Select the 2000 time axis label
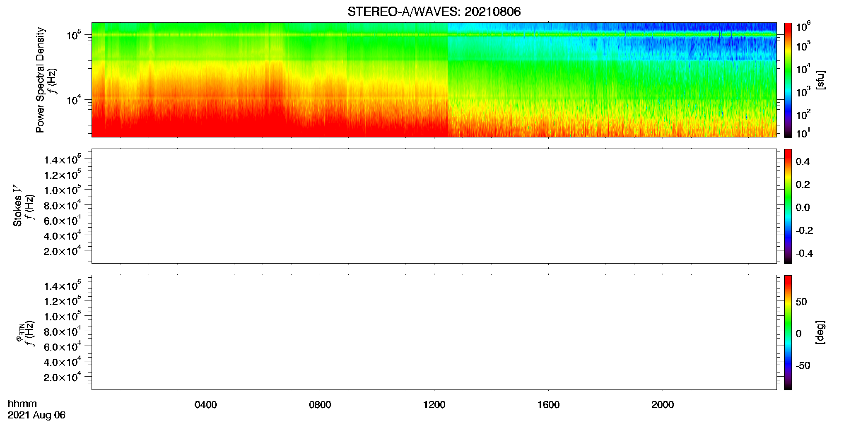This screenshot has height=447, width=868. click(663, 405)
